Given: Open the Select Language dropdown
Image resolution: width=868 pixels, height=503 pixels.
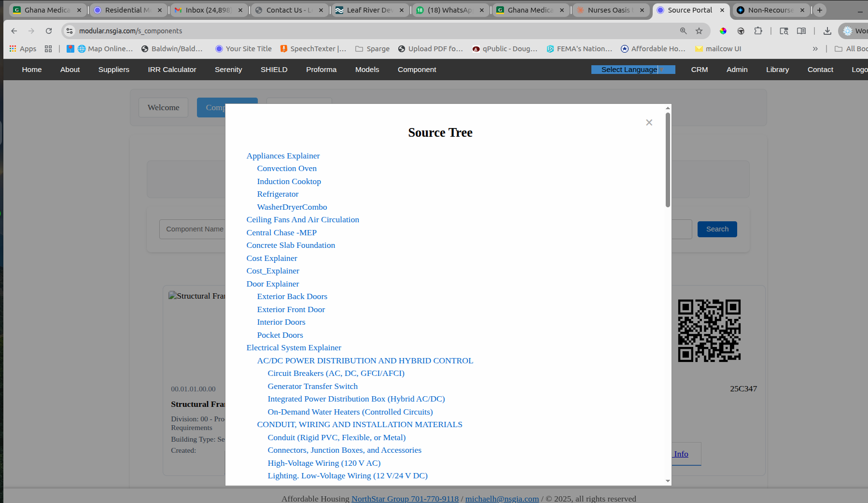Looking at the screenshot, I should (633, 69).
